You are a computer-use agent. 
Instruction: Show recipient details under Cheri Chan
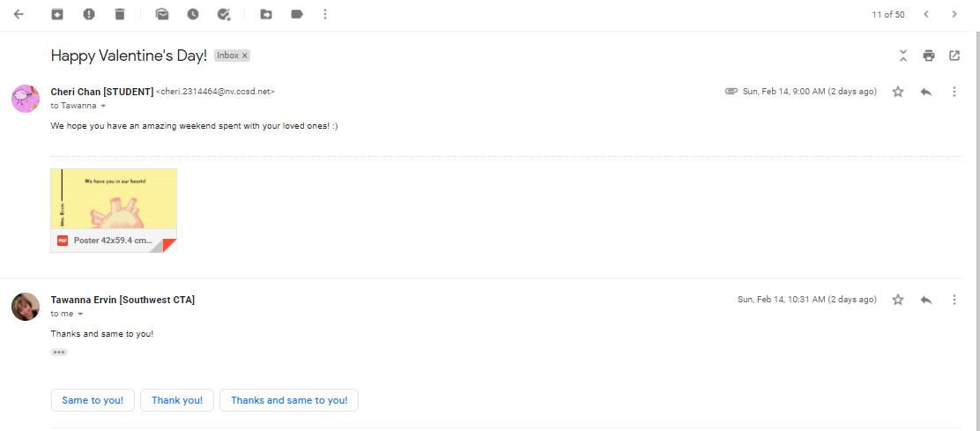(x=103, y=106)
